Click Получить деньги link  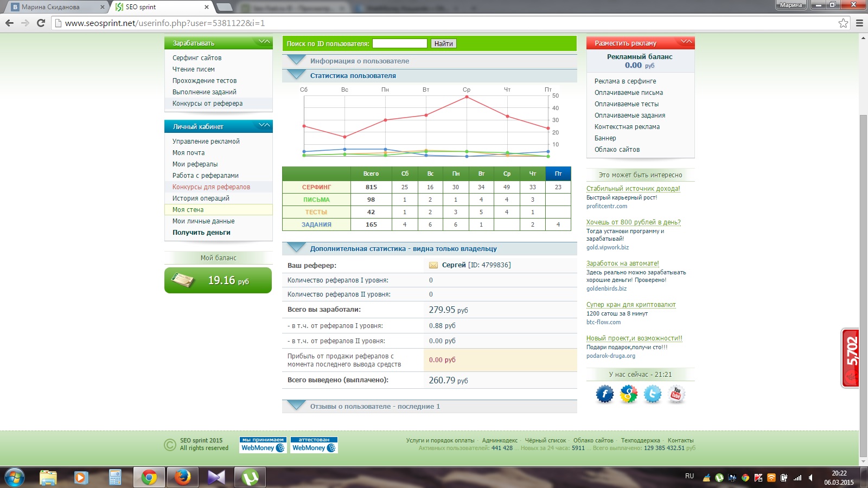tap(201, 233)
